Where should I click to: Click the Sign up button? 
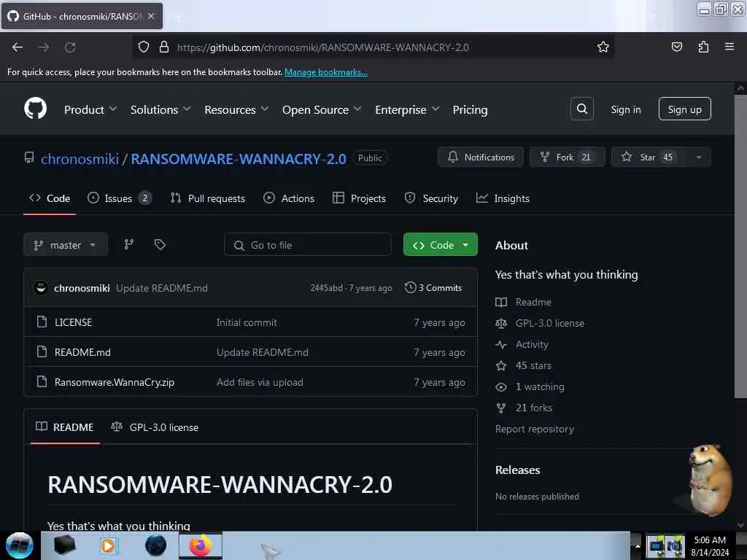684,109
